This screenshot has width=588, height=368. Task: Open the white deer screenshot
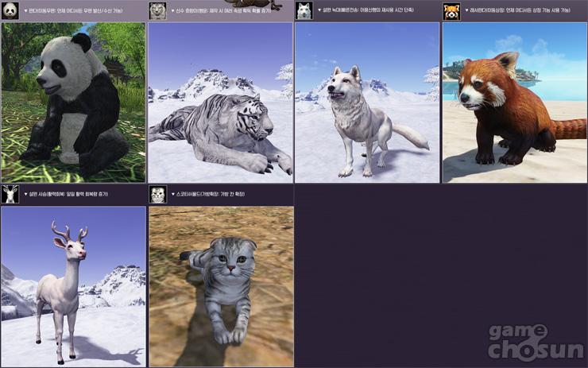click(x=73, y=286)
